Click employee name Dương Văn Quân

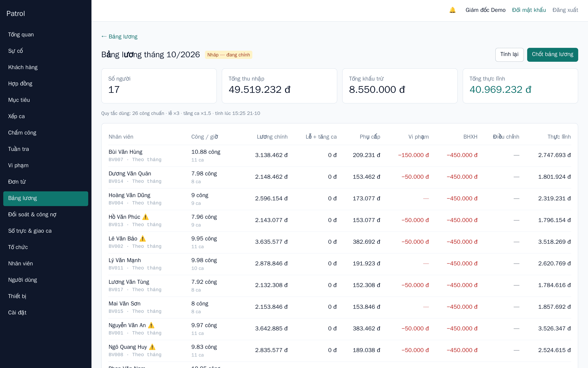(x=130, y=174)
